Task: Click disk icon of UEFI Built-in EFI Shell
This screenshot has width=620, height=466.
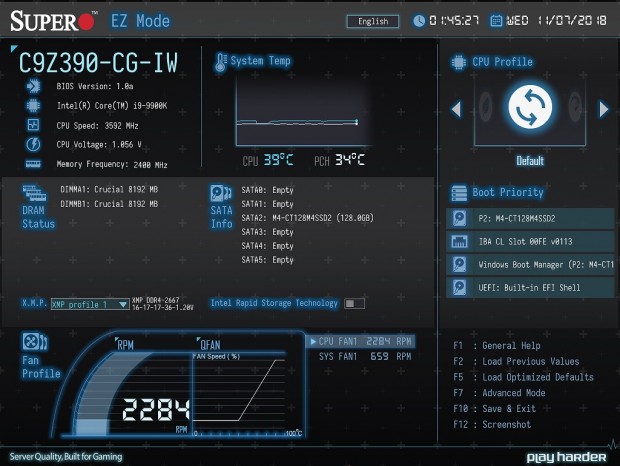Action: click(x=459, y=287)
